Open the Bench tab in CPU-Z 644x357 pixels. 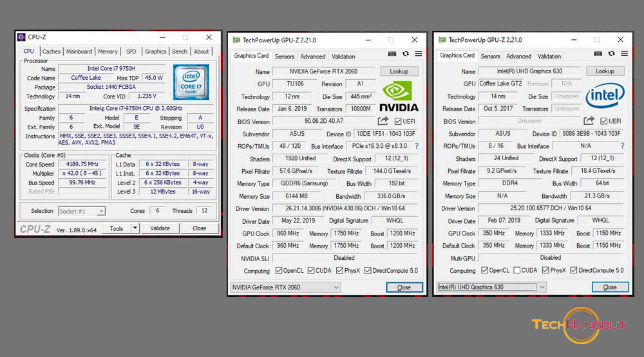[180, 51]
